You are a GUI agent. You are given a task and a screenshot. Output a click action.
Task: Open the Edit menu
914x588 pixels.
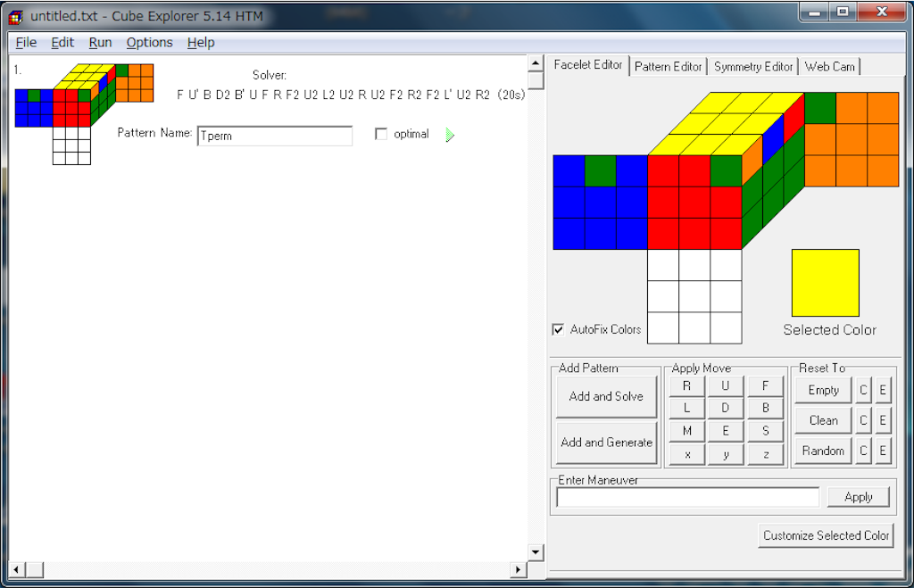coord(62,43)
